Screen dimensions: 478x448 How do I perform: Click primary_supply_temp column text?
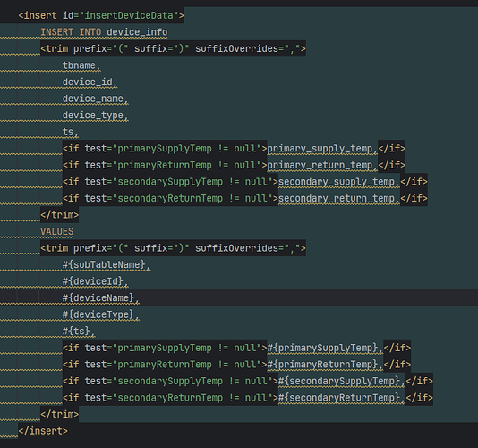pyautogui.click(x=322, y=149)
